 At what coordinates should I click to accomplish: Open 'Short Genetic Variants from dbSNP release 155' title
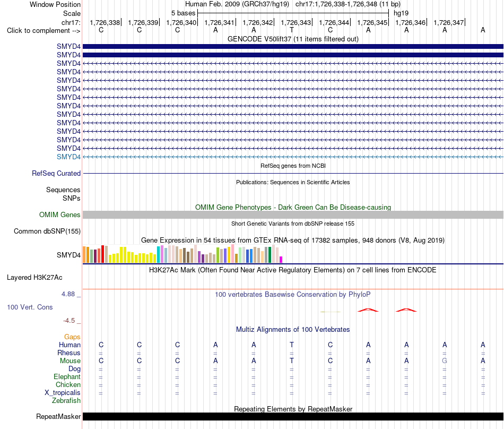[293, 224]
